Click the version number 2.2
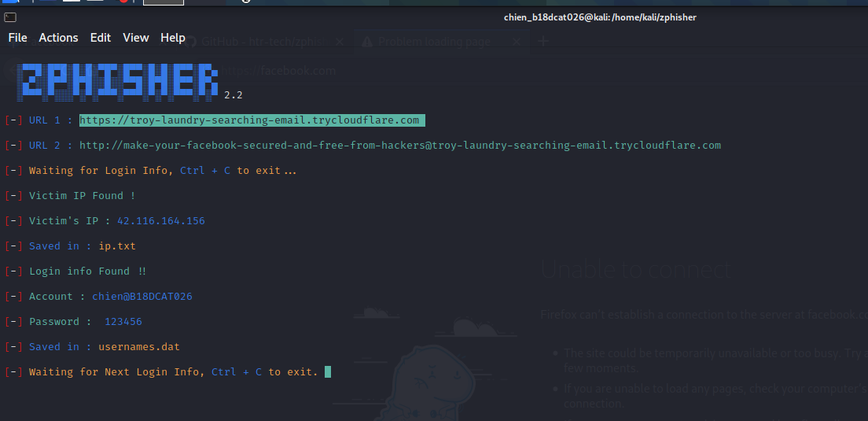 tap(234, 95)
